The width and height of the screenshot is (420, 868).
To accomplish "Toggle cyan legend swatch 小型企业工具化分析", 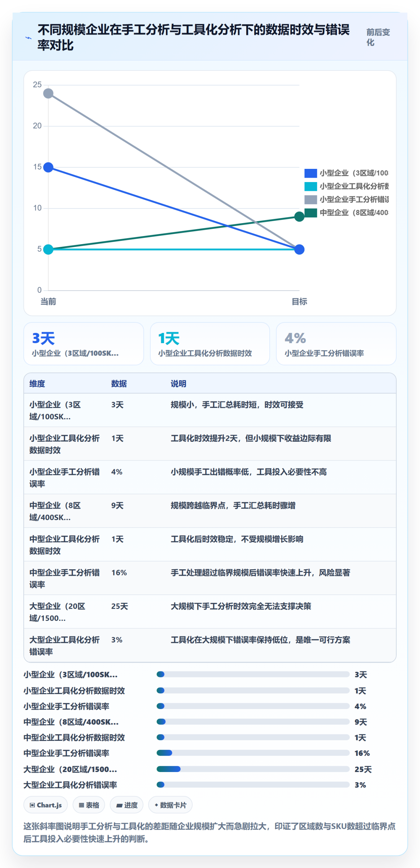I will tap(310, 186).
